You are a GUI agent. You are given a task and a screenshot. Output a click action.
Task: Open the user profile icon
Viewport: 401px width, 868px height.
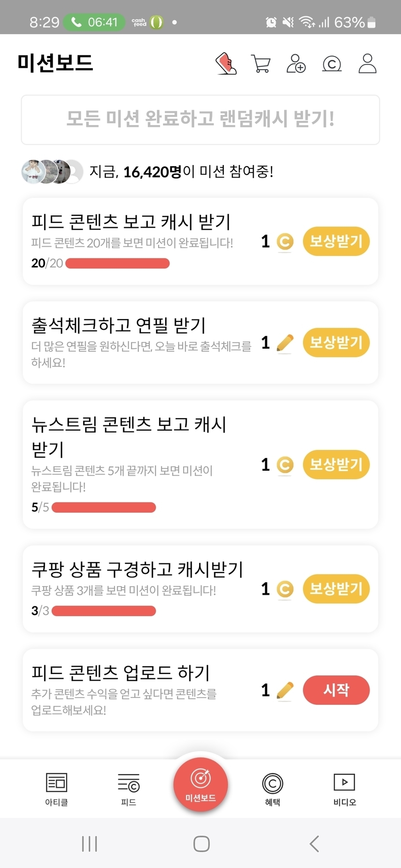click(367, 63)
